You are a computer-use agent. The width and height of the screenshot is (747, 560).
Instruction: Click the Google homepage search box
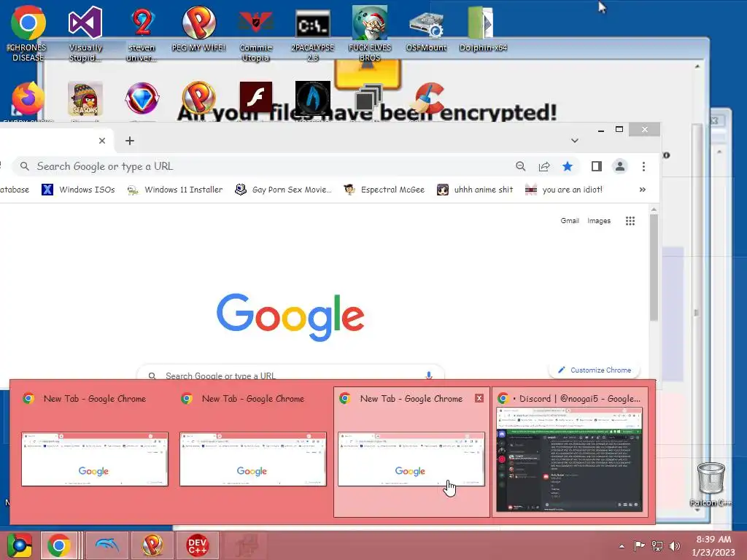click(290, 374)
